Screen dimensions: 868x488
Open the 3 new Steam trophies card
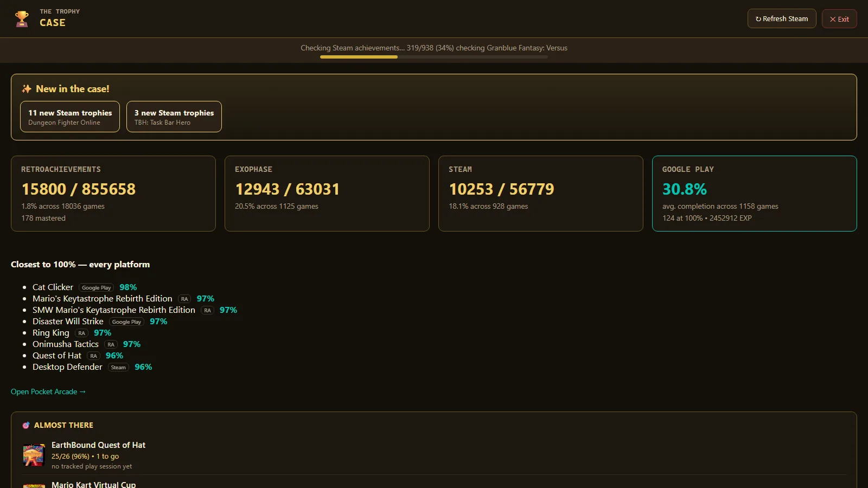(174, 117)
